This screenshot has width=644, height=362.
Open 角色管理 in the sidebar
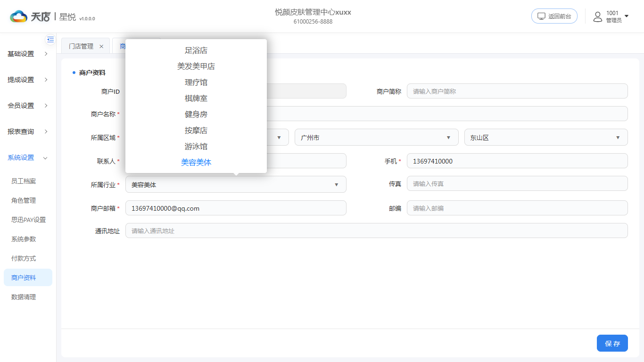[x=28, y=200]
